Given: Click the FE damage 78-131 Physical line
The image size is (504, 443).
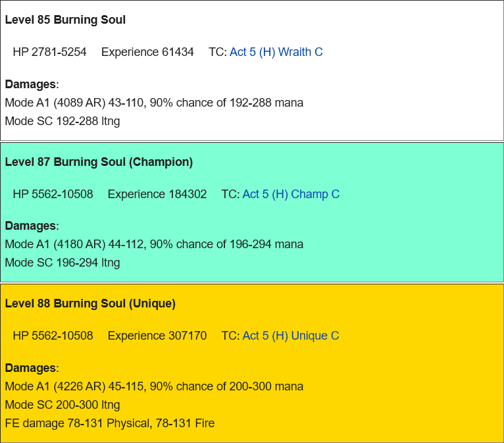Looking at the screenshot, I should coord(110,423).
